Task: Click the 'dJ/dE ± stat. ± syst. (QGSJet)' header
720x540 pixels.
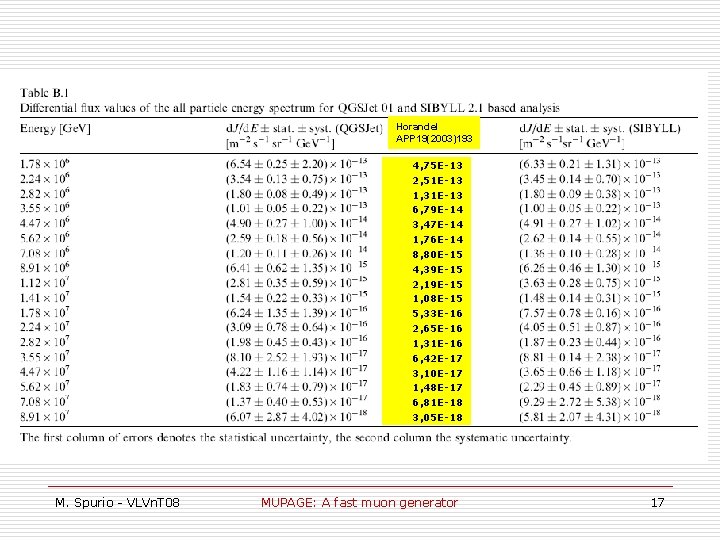Action: coord(304,128)
